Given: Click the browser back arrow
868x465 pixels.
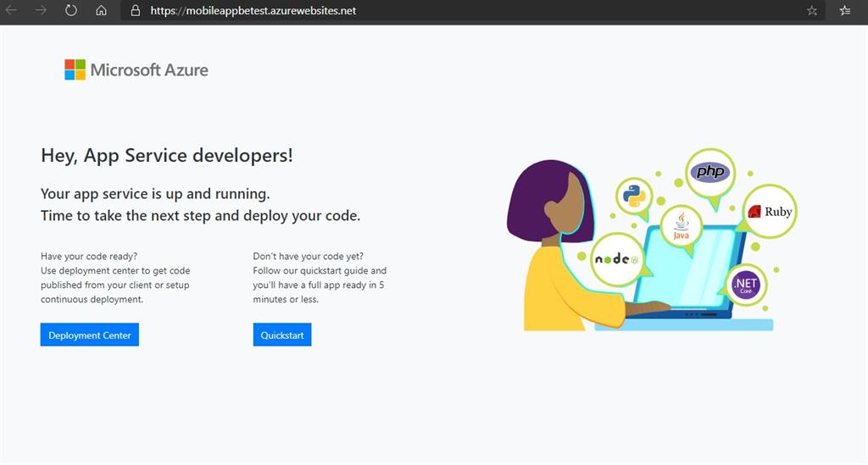Looking at the screenshot, I should click(11, 10).
